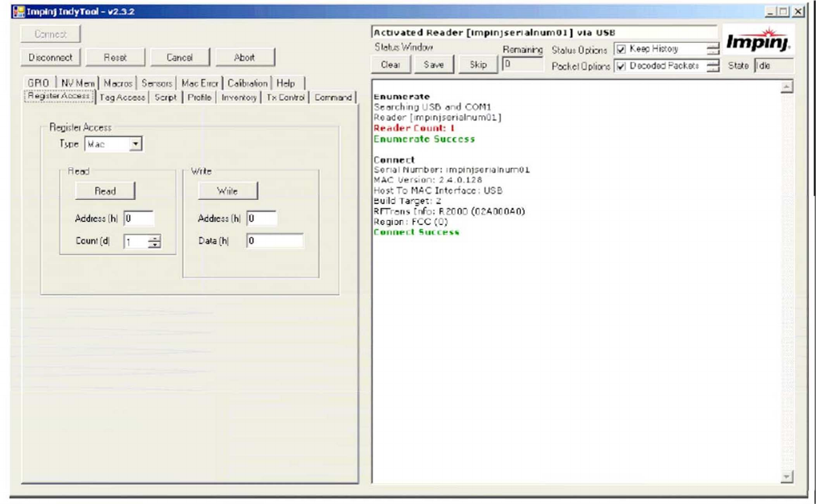Open the Sensors tab

pos(156,83)
